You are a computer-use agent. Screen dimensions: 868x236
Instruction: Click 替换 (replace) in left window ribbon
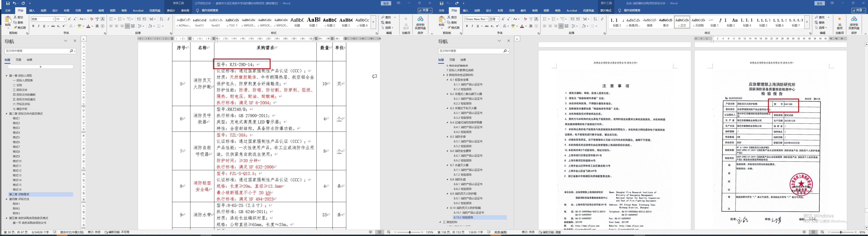386,23
